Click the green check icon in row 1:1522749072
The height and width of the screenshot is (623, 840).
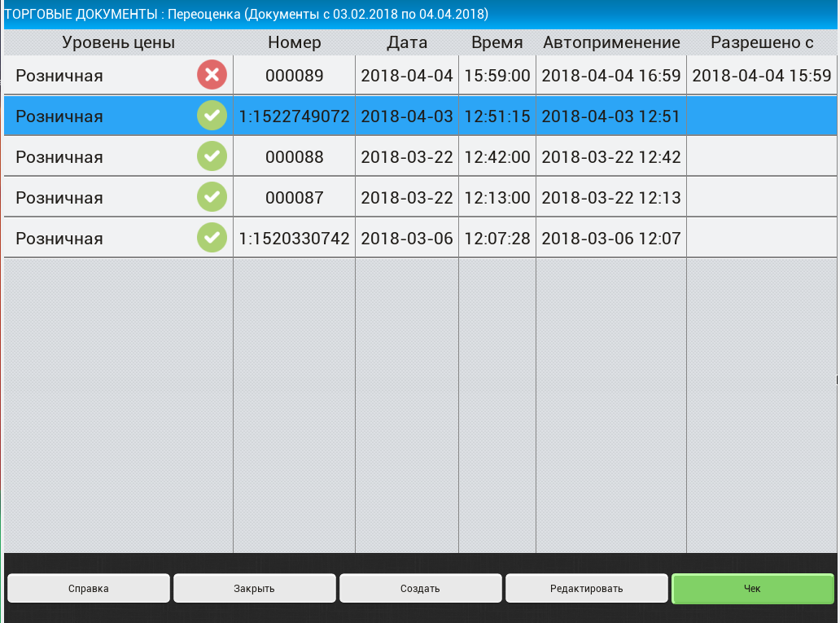pos(212,116)
